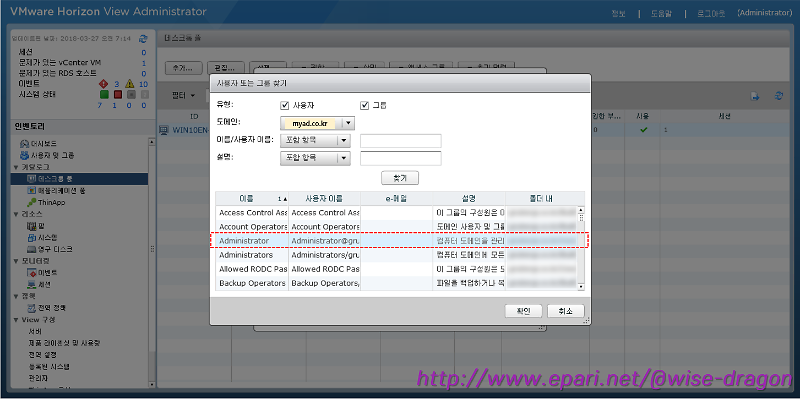Image resolution: width=800 pixels, height=399 pixels.
Task: Click the 로그아웃 link in header
Action: tap(711, 13)
